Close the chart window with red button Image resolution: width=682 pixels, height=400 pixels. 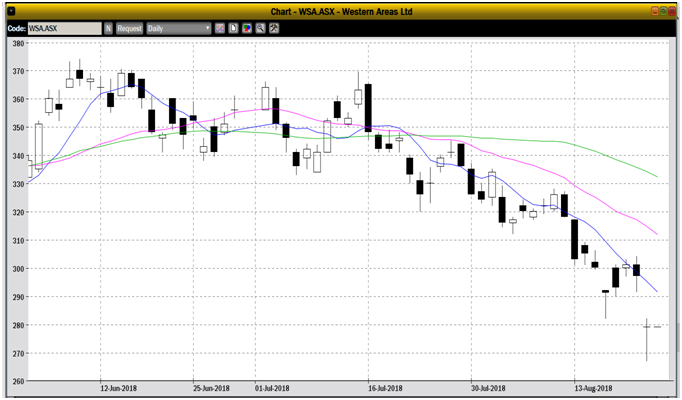click(x=672, y=12)
